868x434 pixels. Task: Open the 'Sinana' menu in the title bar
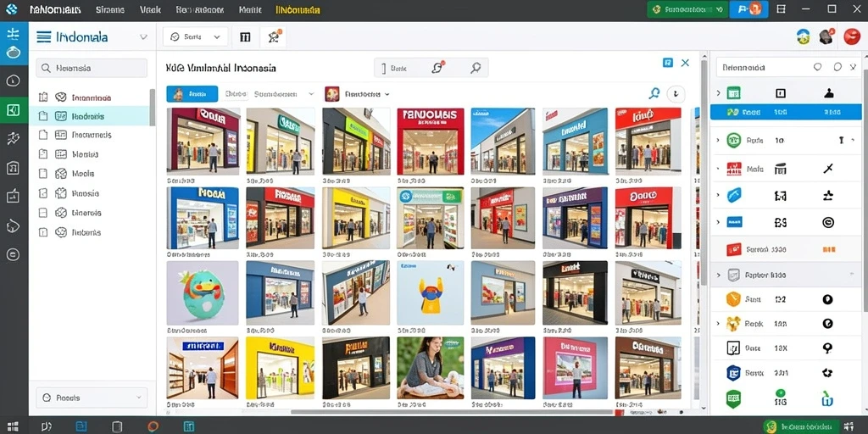coord(110,9)
